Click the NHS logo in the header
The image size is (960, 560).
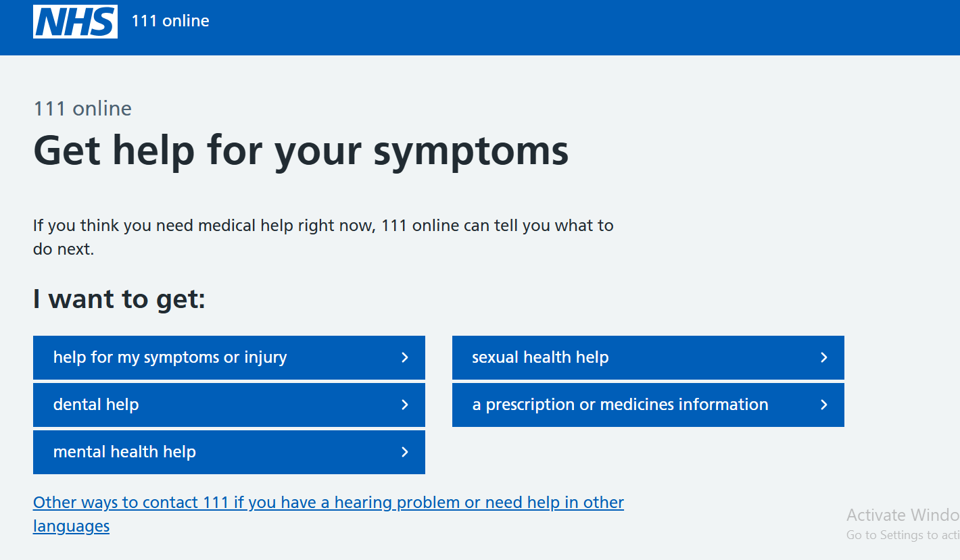pos(75,22)
